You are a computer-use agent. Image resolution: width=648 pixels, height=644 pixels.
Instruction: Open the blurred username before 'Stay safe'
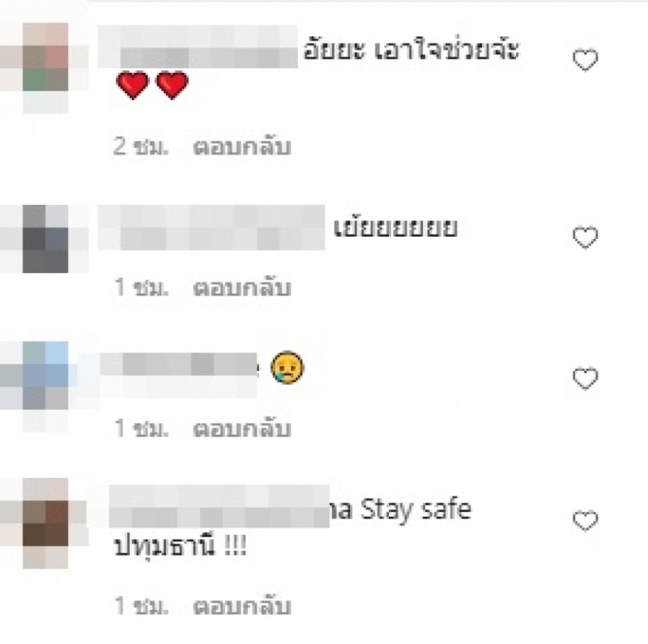pyautogui.click(x=219, y=506)
